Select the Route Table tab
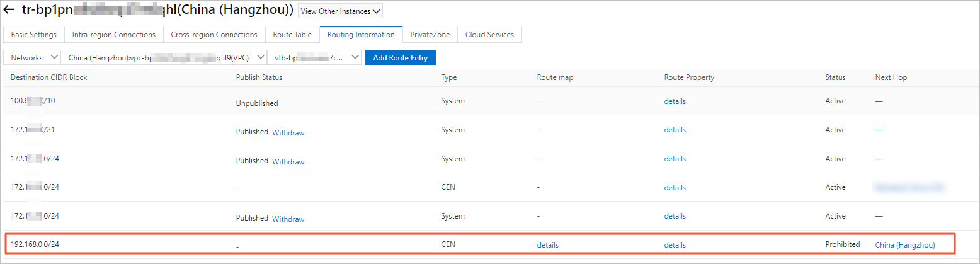 coord(292,35)
